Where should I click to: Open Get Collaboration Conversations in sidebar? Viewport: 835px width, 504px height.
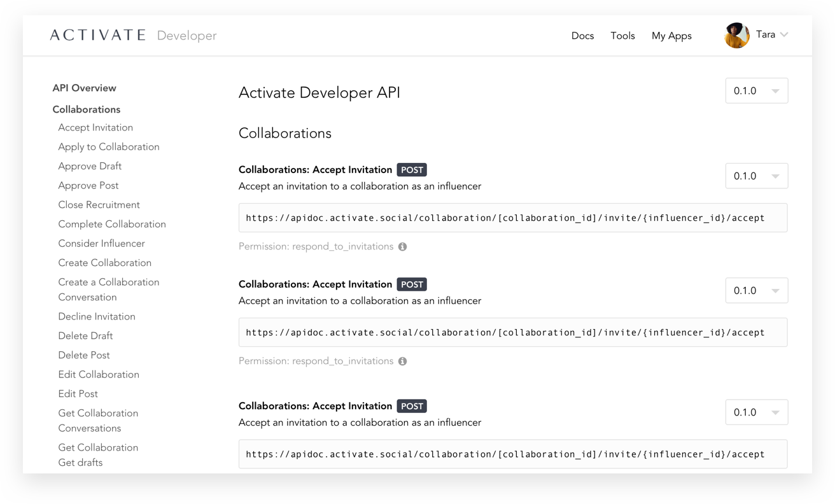(98, 421)
